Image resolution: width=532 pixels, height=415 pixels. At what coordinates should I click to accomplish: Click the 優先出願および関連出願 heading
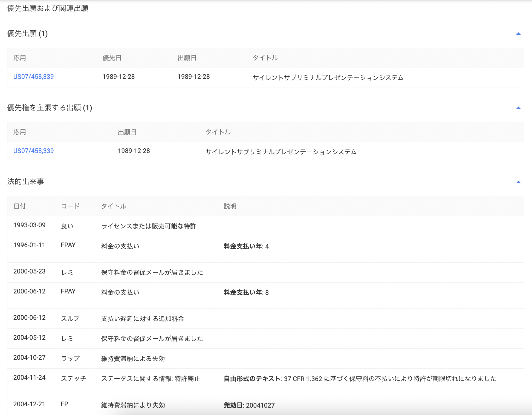(48, 8)
